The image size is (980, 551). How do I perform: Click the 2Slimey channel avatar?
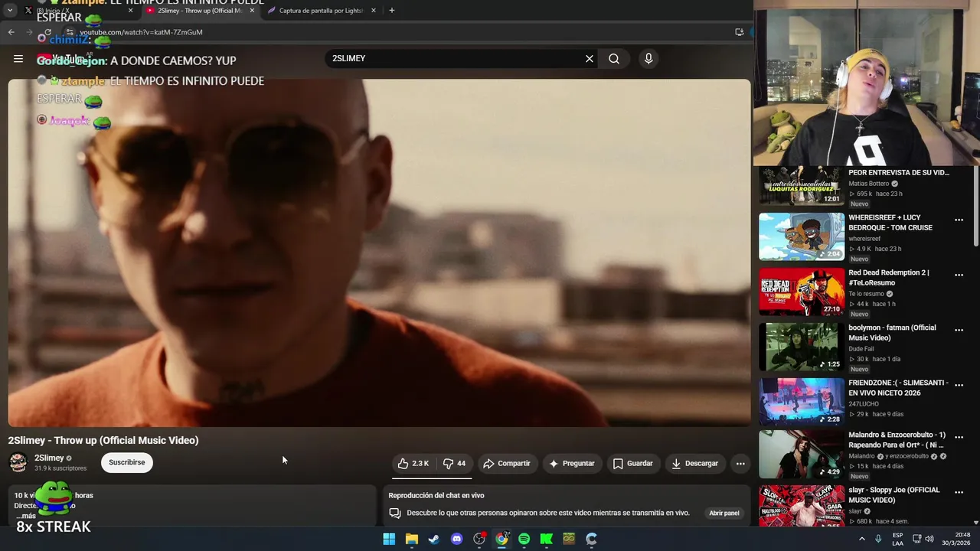(18, 462)
